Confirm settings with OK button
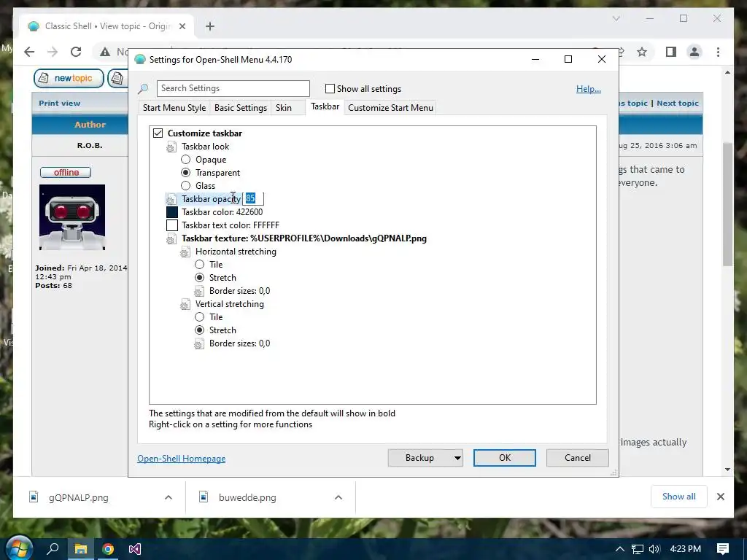This screenshot has height=560, width=747. [x=505, y=458]
